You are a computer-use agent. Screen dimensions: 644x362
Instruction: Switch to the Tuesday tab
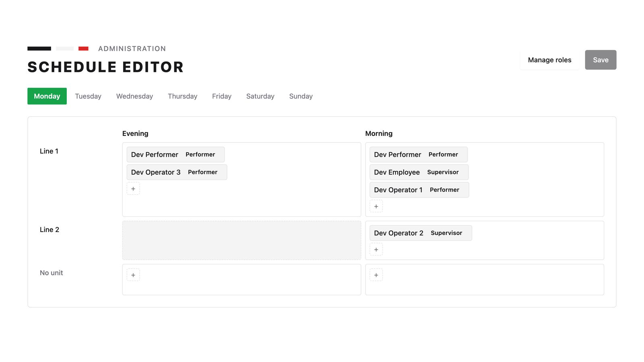click(88, 96)
